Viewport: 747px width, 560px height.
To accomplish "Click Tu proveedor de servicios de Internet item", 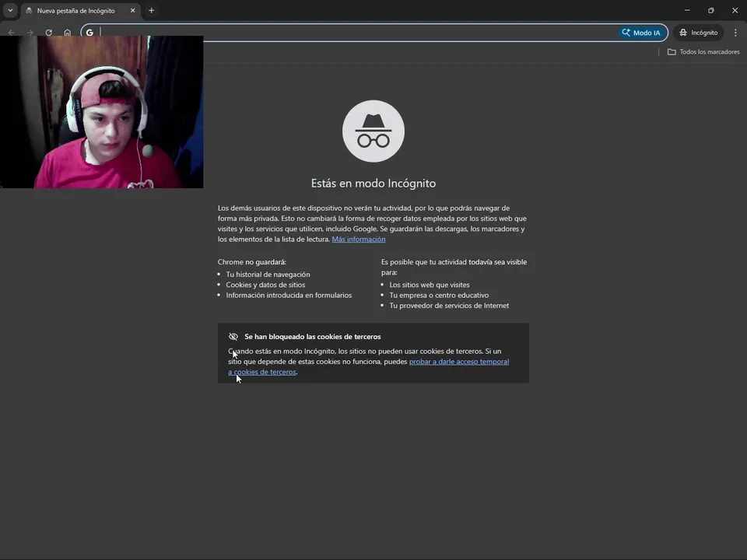I will 449,306.
